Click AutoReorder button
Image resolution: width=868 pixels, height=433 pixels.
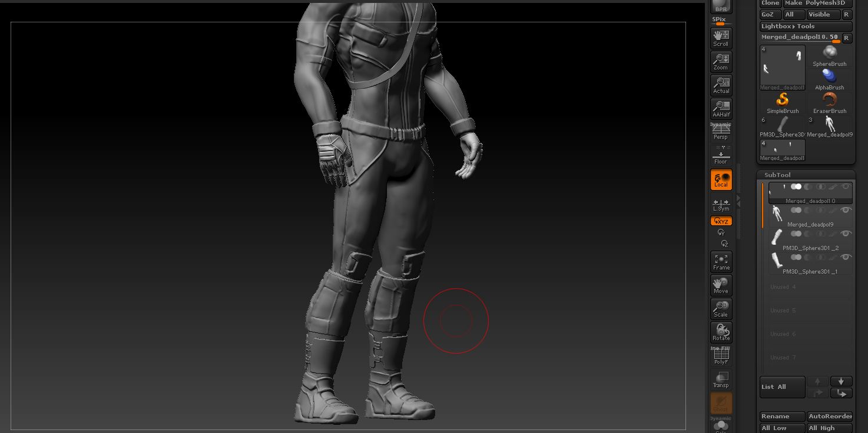[830, 417]
